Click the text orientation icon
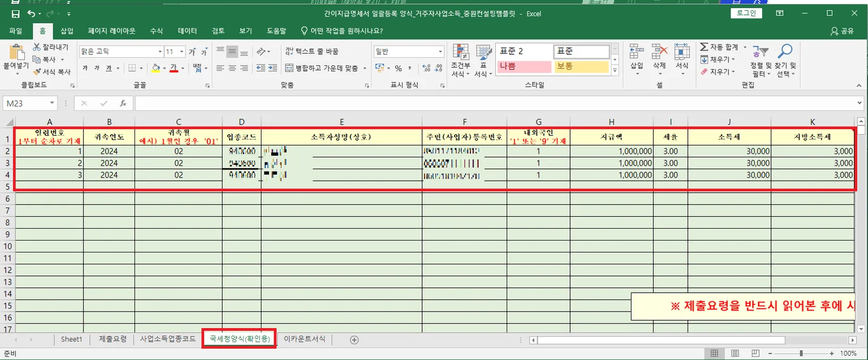 click(x=261, y=52)
